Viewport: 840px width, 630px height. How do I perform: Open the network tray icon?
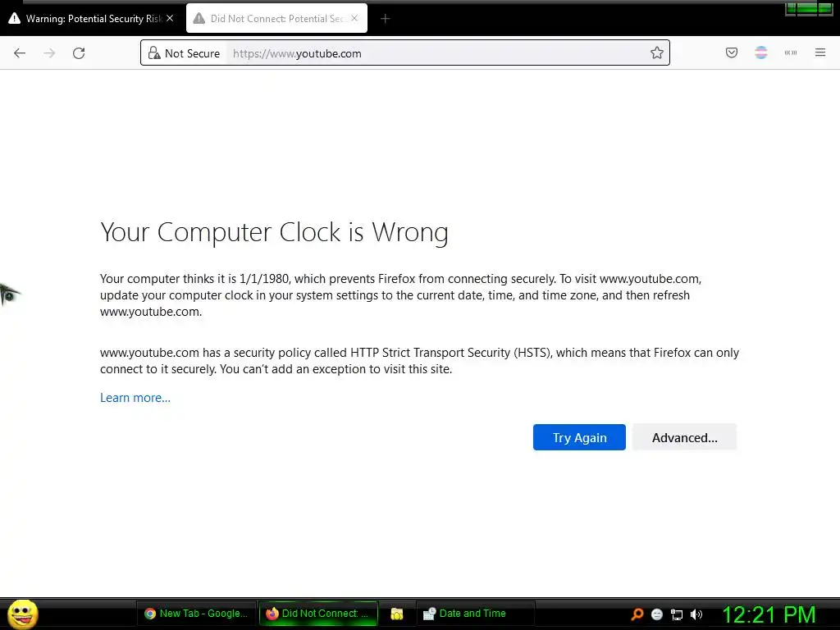[677, 614]
